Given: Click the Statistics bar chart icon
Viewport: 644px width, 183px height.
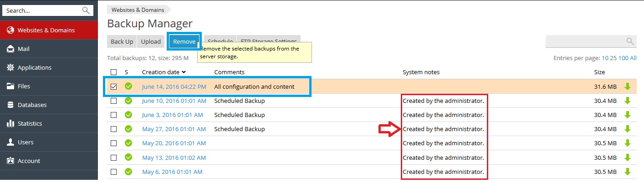Looking at the screenshot, I should (10, 124).
